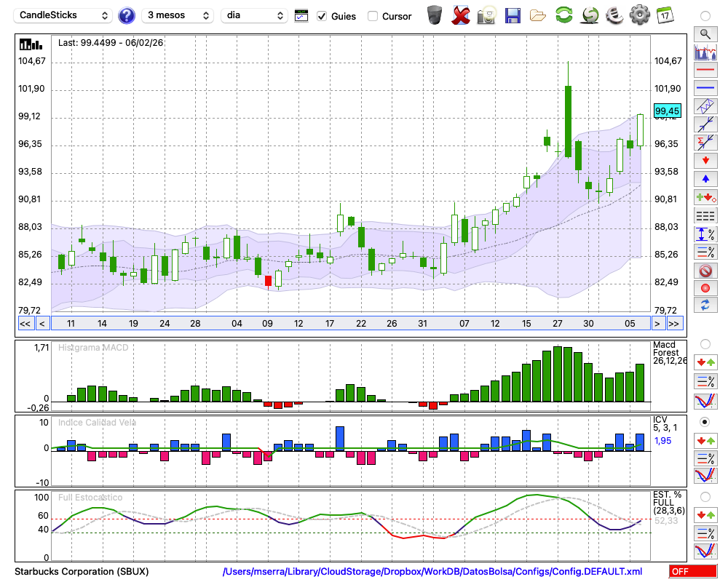Select the radio button beside EST. % FULL panel

[705, 496]
